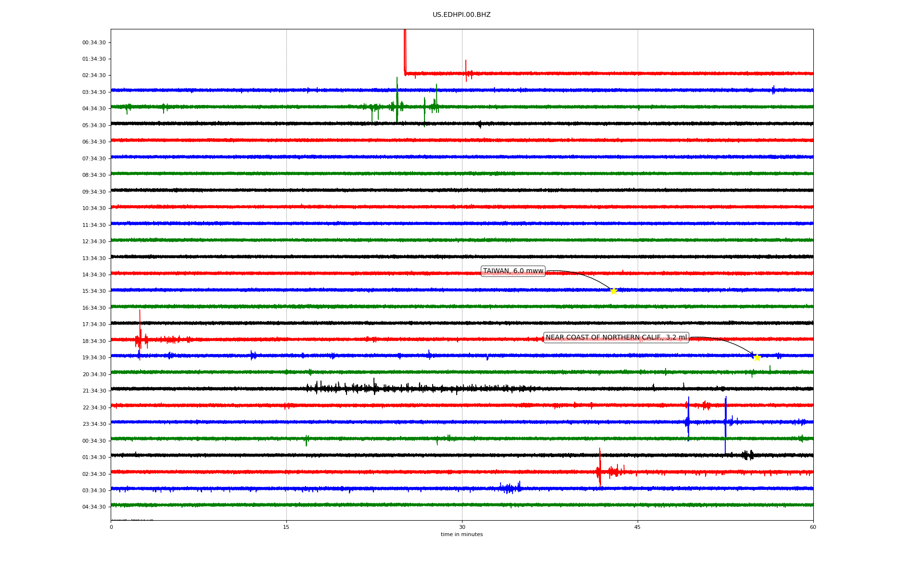This screenshot has height=578, width=924.
Task: Click the 30 minute tick label
Action: (x=462, y=527)
